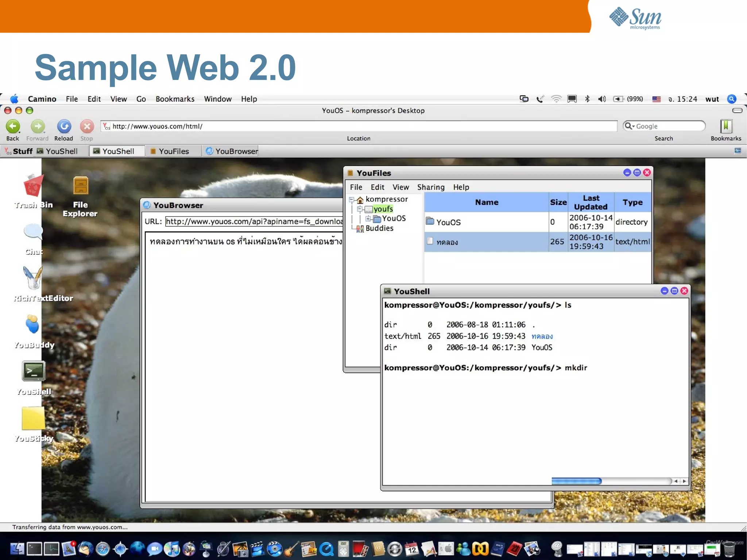The height and width of the screenshot is (560, 747).
Task: Open YouFiles View menu
Action: click(x=400, y=187)
